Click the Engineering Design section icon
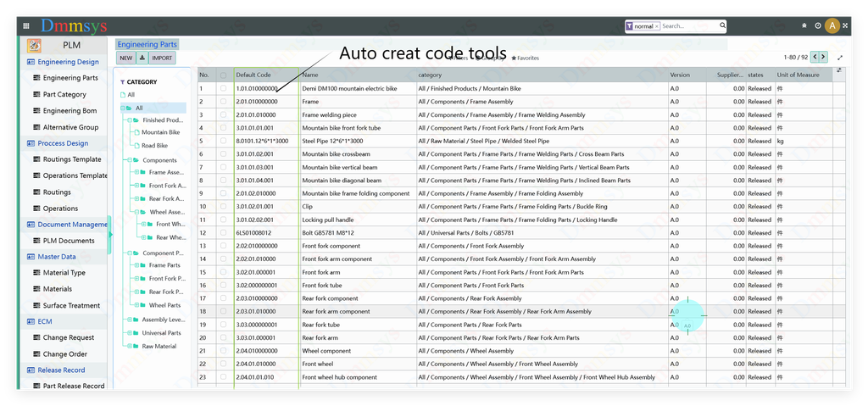 coord(31,62)
